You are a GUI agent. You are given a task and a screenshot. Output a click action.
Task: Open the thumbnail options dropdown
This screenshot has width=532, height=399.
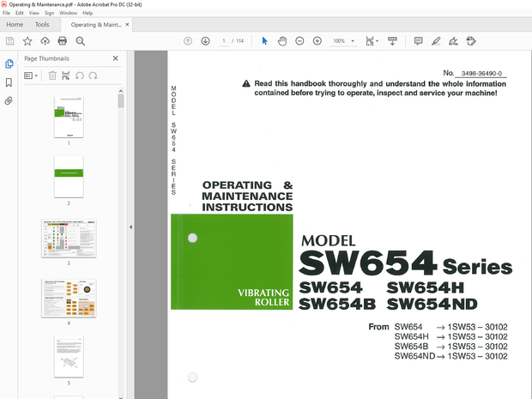(31, 76)
